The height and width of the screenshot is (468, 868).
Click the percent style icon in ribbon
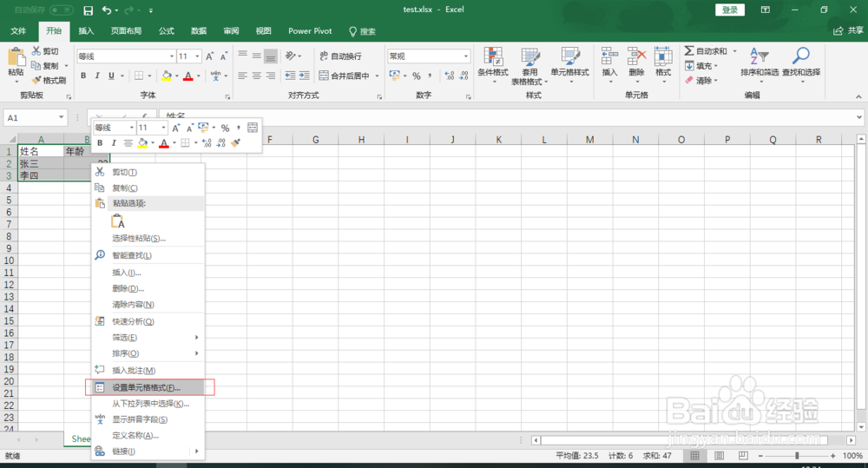point(417,76)
